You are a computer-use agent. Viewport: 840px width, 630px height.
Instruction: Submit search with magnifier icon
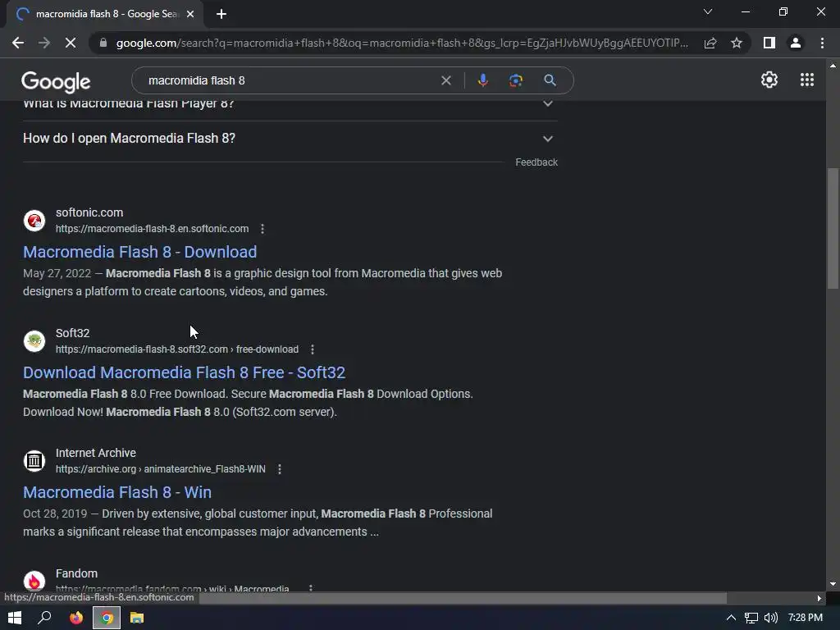(x=550, y=80)
